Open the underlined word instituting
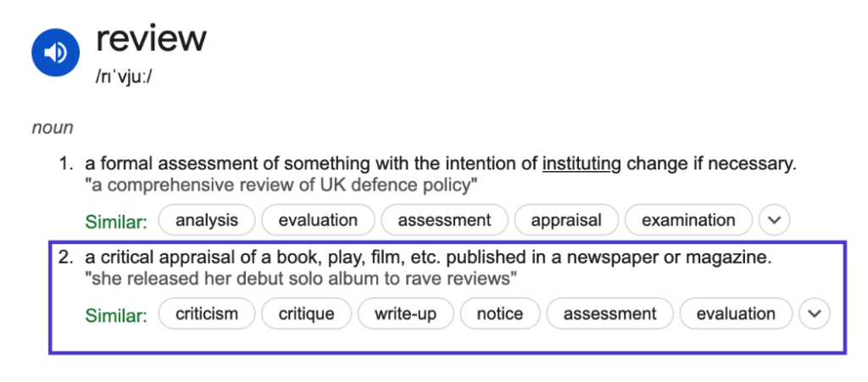 click(581, 163)
